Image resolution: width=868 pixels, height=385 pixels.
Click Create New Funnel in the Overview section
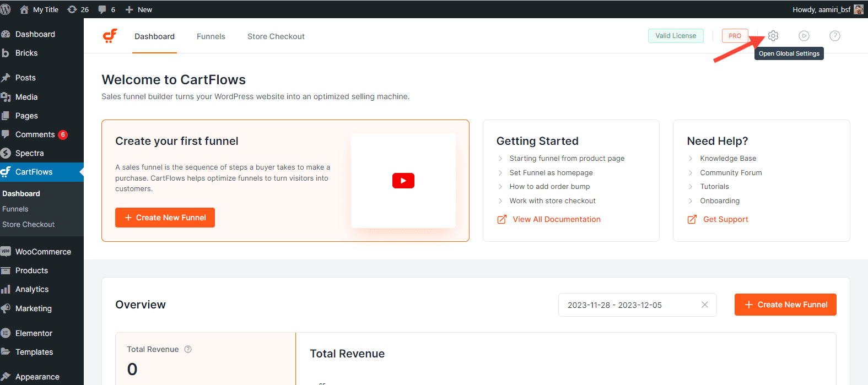(x=785, y=305)
